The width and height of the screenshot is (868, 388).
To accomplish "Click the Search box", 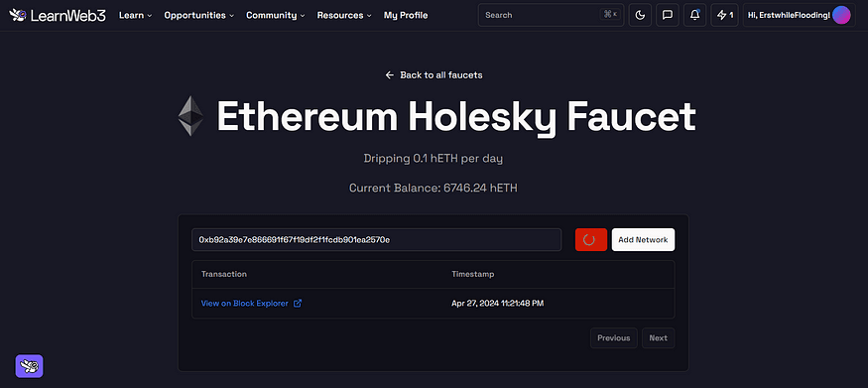I will [551, 15].
